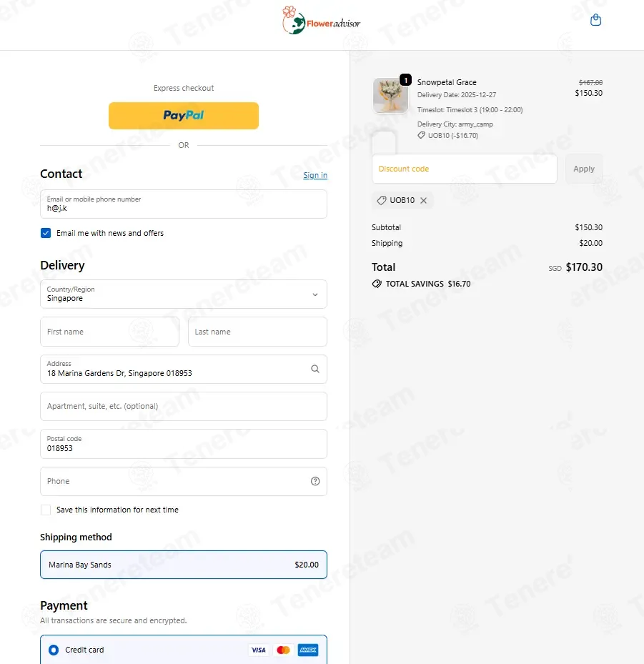Click the Timeslot 3 (19:00 - 22:00) text
644x664 pixels.
point(470,109)
